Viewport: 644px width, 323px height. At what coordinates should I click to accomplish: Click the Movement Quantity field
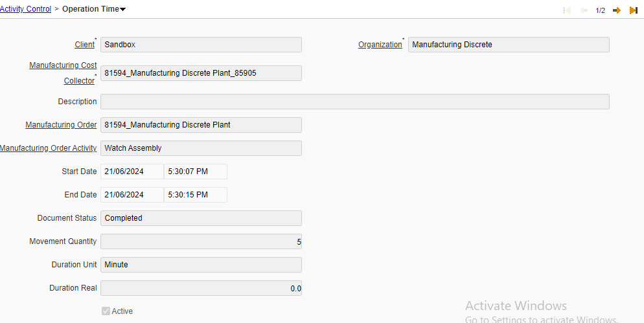pyautogui.click(x=201, y=241)
